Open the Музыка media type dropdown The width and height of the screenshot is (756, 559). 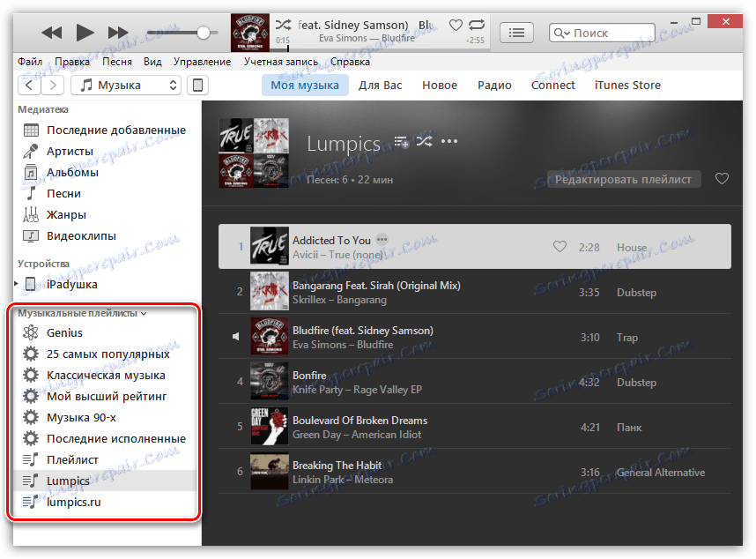click(x=126, y=86)
